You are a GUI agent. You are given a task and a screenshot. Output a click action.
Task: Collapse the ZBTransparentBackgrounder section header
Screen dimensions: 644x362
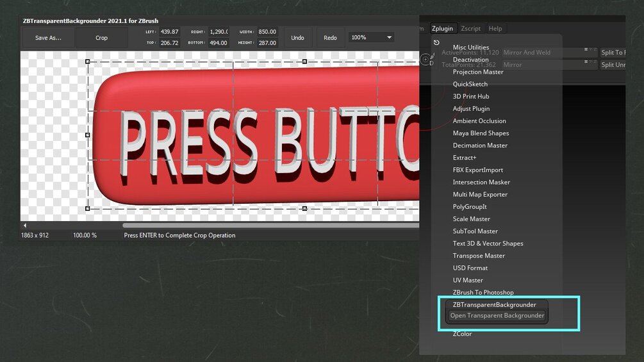[x=495, y=304]
